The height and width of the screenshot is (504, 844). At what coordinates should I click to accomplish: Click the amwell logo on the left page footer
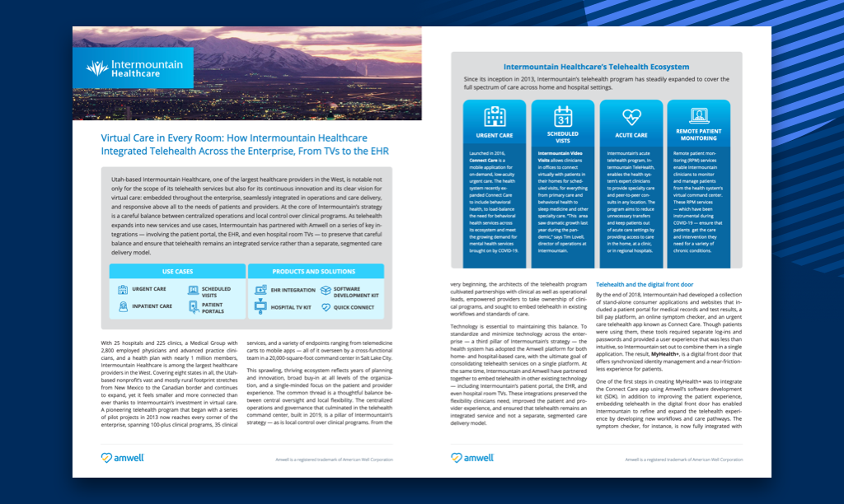click(123, 458)
